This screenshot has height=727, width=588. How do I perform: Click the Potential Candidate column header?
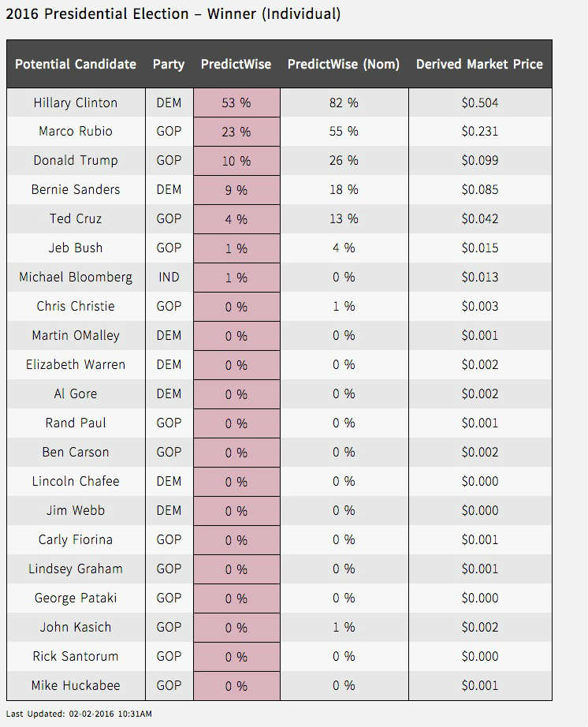(x=76, y=64)
